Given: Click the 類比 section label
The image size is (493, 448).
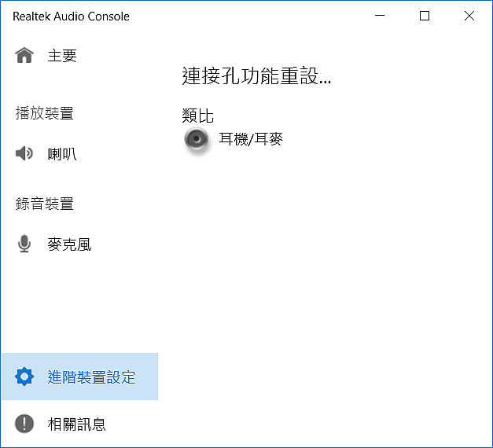Looking at the screenshot, I should (x=198, y=116).
